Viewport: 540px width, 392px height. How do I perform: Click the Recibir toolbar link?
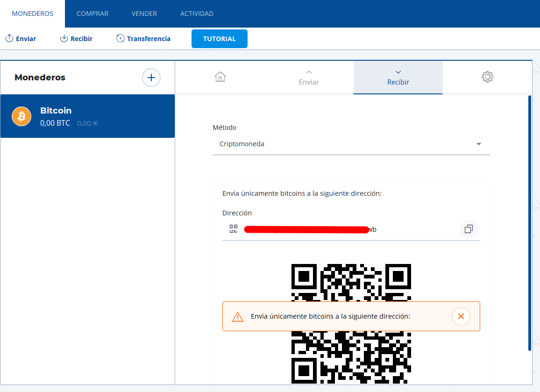[76, 39]
